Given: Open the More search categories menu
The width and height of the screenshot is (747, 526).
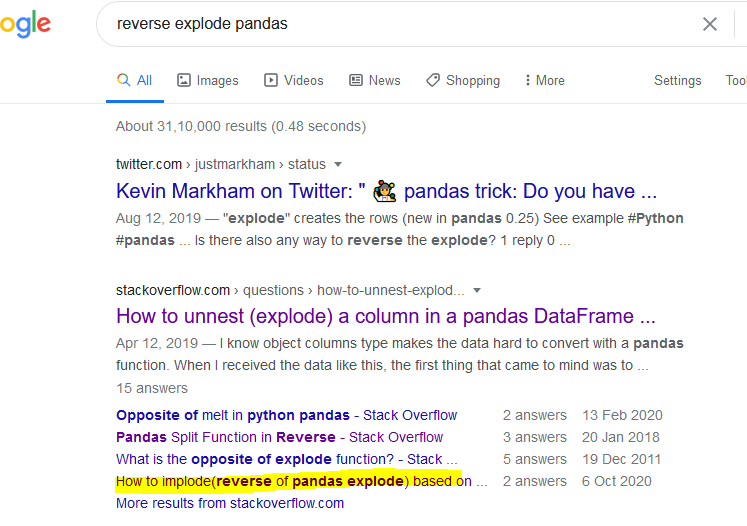Looking at the screenshot, I should [545, 81].
